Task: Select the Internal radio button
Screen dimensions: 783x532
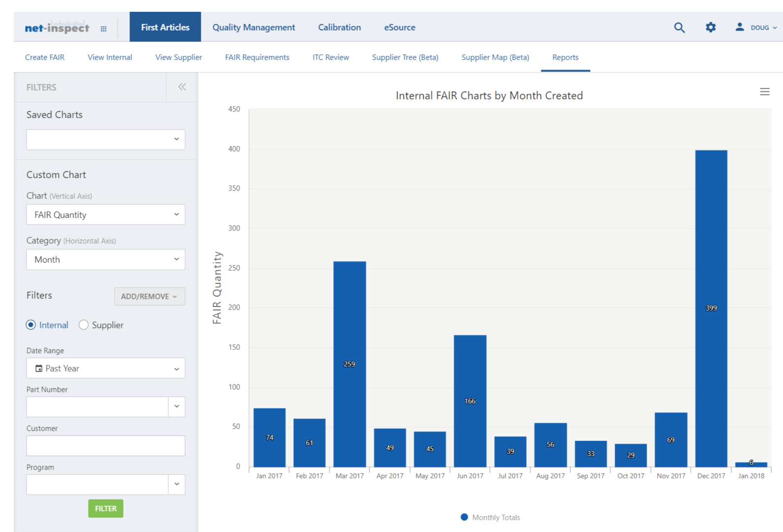Action: (31, 325)
